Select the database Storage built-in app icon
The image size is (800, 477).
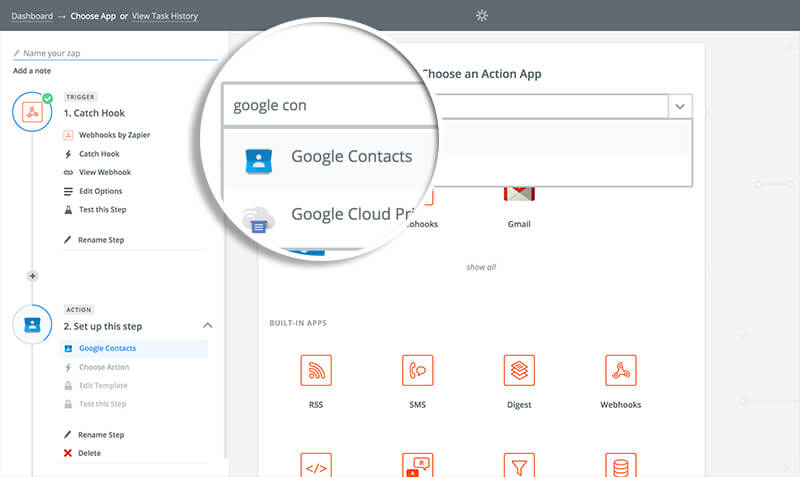pyautogui.click(x=620, y=465)
